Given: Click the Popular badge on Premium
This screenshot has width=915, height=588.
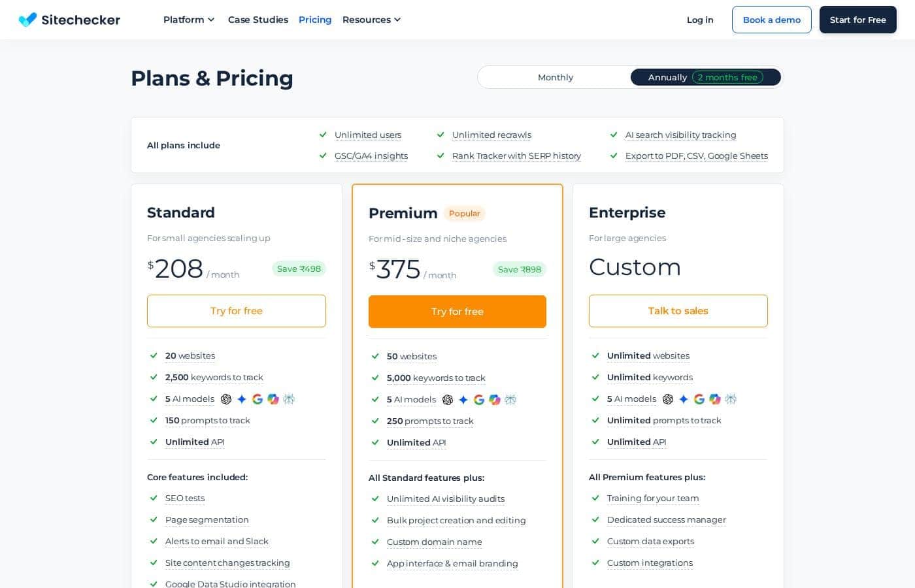Looking at the screenshot, I should [465, 214].
